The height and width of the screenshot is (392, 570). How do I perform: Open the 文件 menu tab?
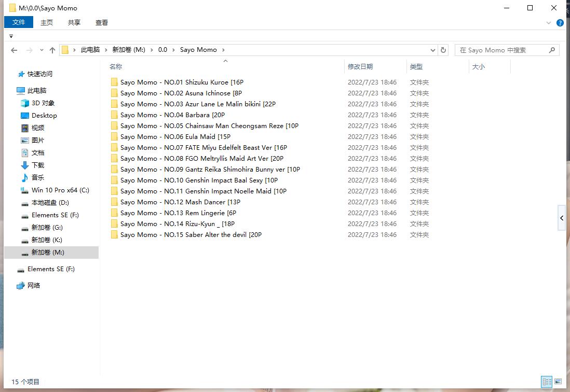coord(19,22)
